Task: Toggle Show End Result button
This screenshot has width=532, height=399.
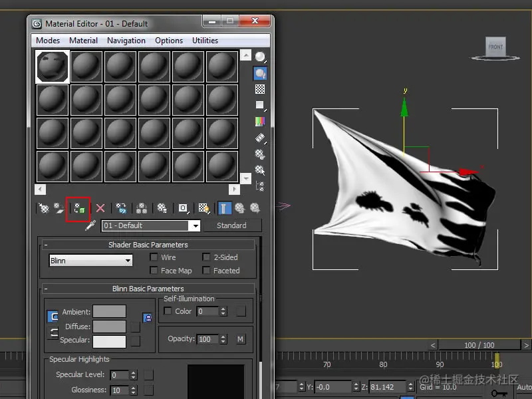Action: tap(223, 208)
